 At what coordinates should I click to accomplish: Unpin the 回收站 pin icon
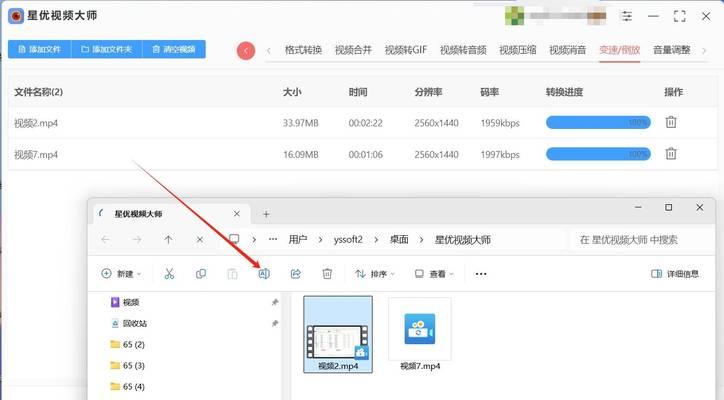pos(275,323)
